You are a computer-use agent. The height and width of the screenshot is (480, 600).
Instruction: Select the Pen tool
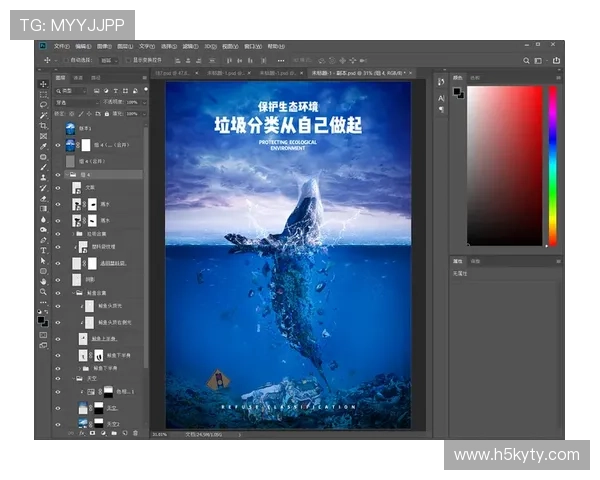[43, 240]
